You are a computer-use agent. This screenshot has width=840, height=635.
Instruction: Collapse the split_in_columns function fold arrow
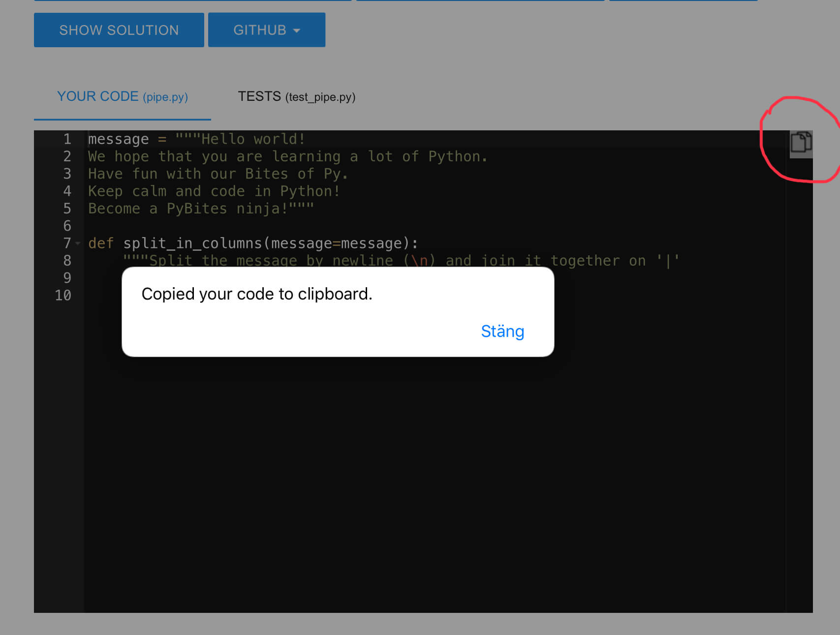pyautogui.click(x=79, y=243)
